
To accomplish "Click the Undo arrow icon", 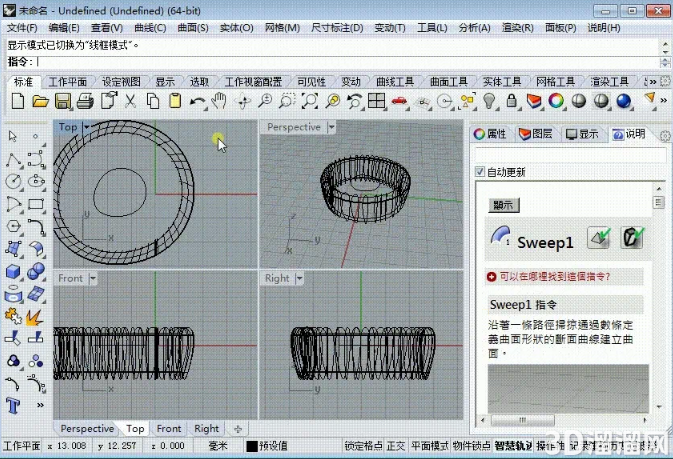I will pyautogui.click(x=197, y=102).
